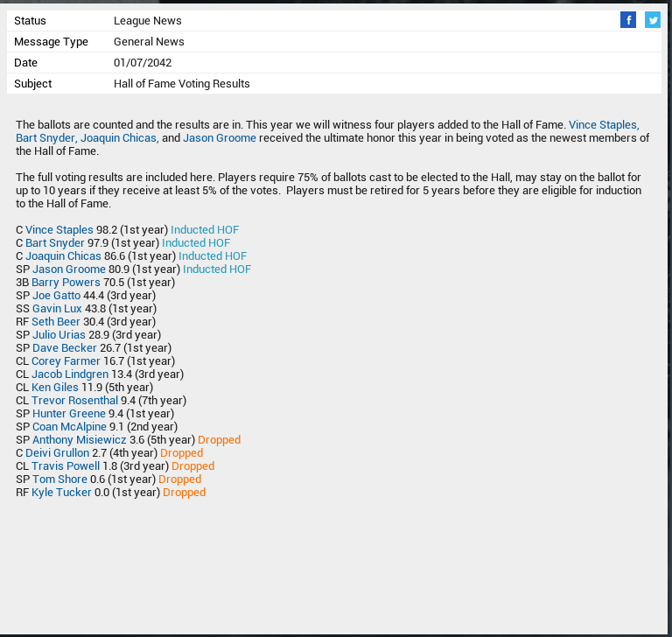The width and height of the screenshot is (672, 637).
Task: Click the Deivi Grullon link
Action: [x=57, y=453]
